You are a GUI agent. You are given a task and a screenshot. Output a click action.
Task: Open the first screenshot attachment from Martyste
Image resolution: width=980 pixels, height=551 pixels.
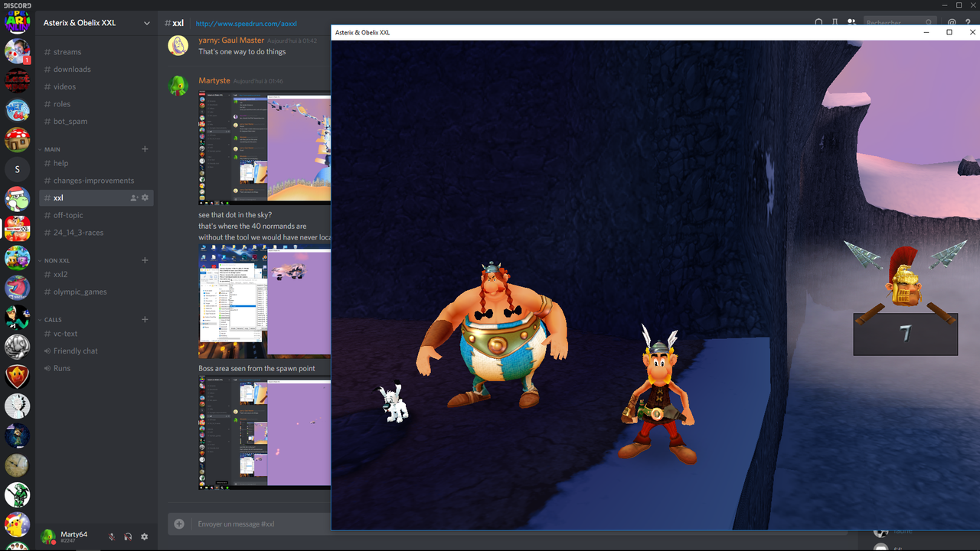[x=265, y=148]
